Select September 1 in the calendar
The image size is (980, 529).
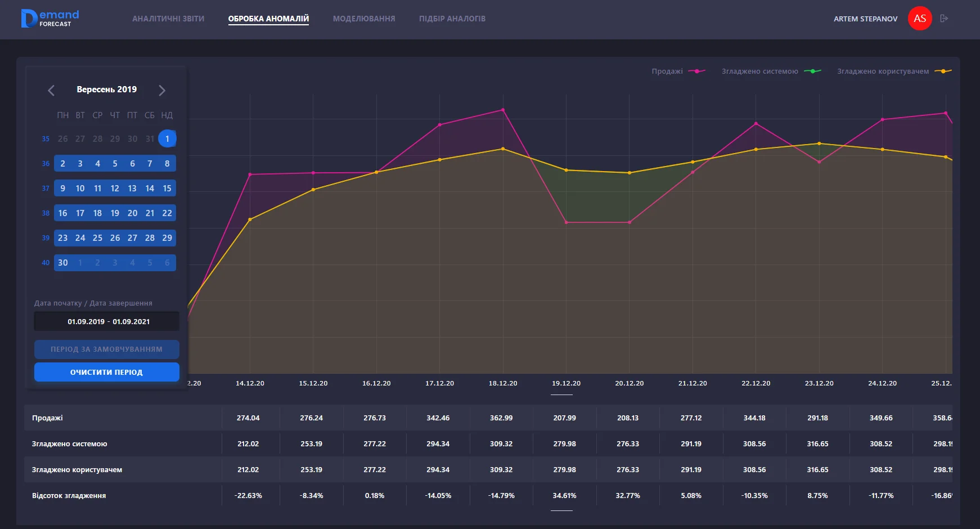pos(167,138)
